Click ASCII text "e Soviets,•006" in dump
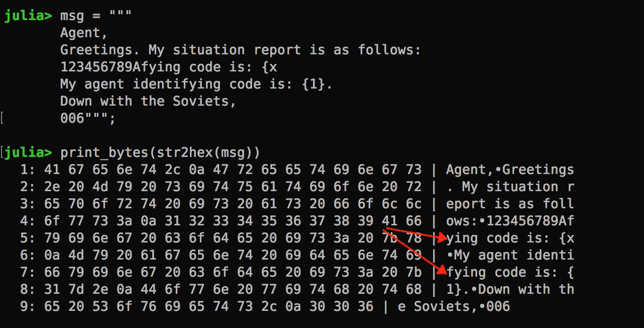This screenshot has height=328, width=644. point(454,306)
